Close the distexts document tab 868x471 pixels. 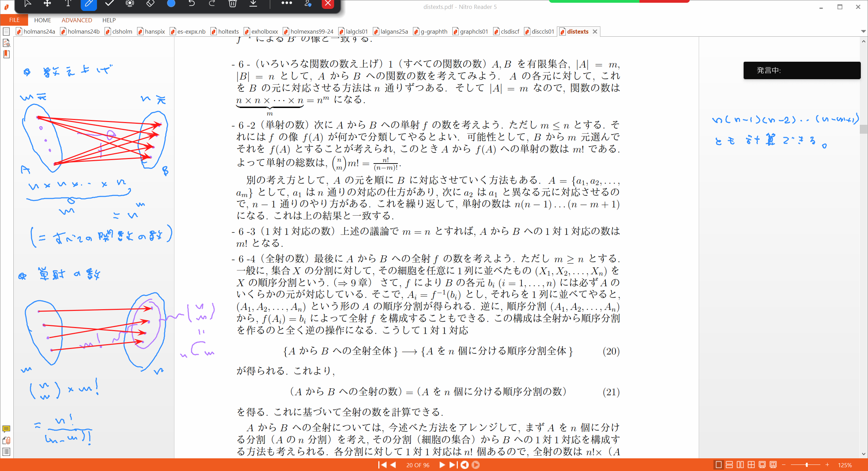click(595, 32)
